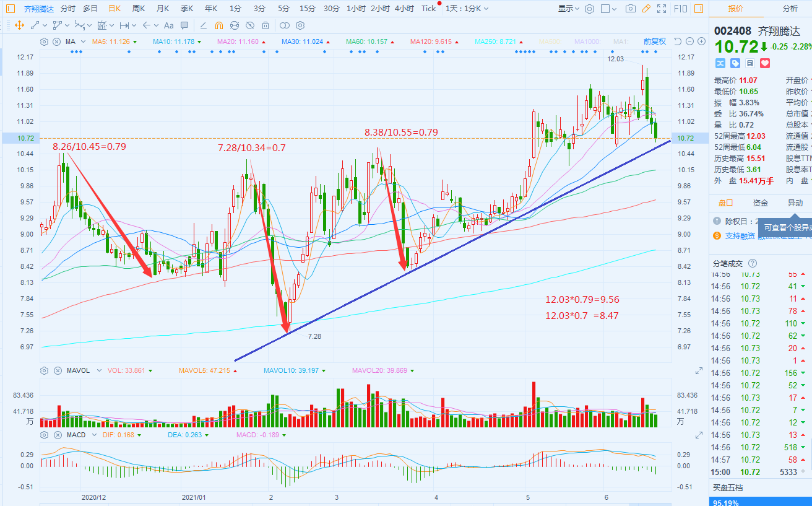Select the 15分 minute period

307,9
